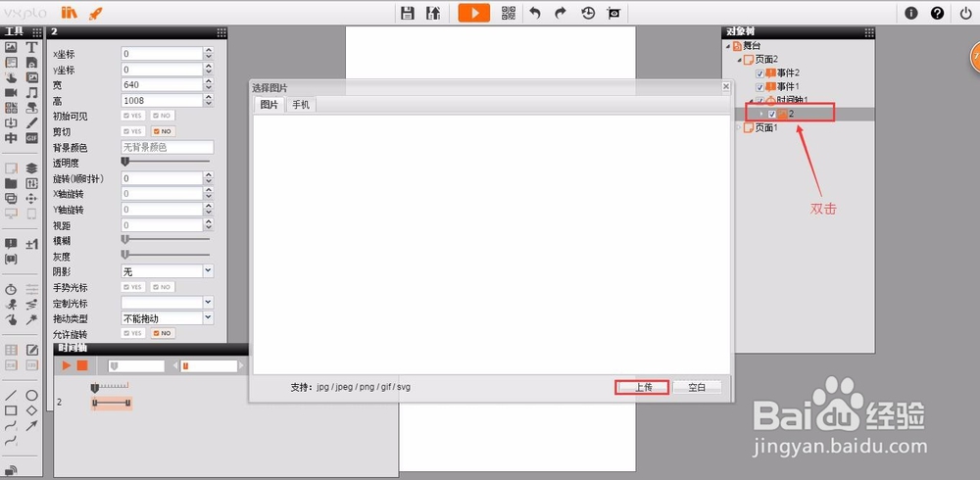Click the 背景颜色 field
This screenshot has width=980, height=480.
point(167,148)
